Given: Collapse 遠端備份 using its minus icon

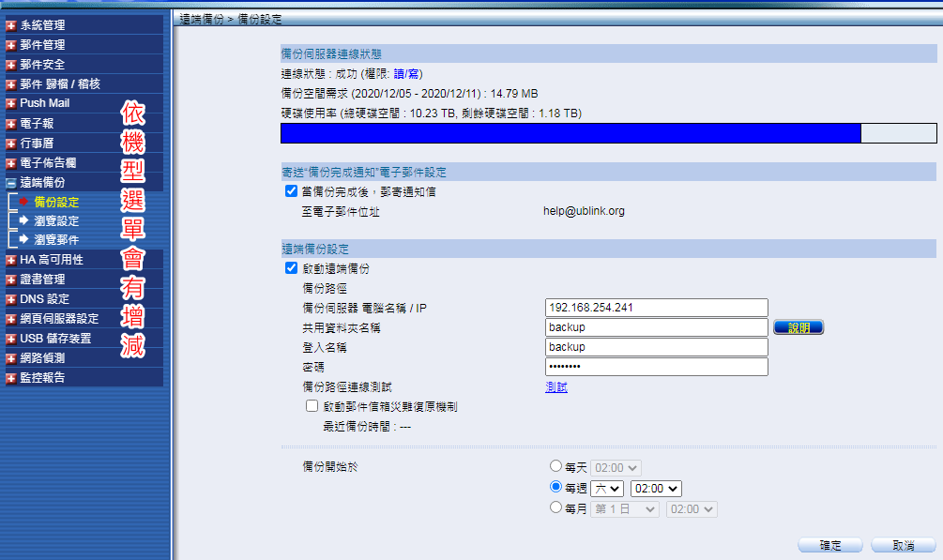Looking at the screenshot, I should (10, 183).
